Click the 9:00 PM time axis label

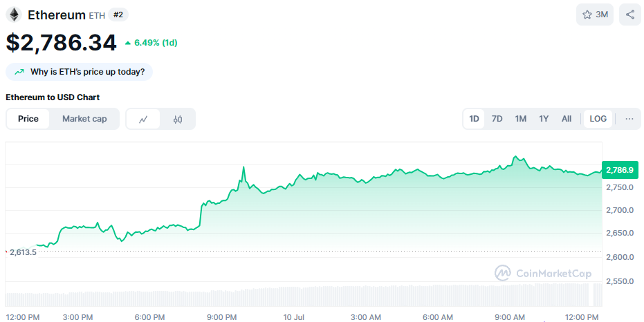(x=222, y=317)
